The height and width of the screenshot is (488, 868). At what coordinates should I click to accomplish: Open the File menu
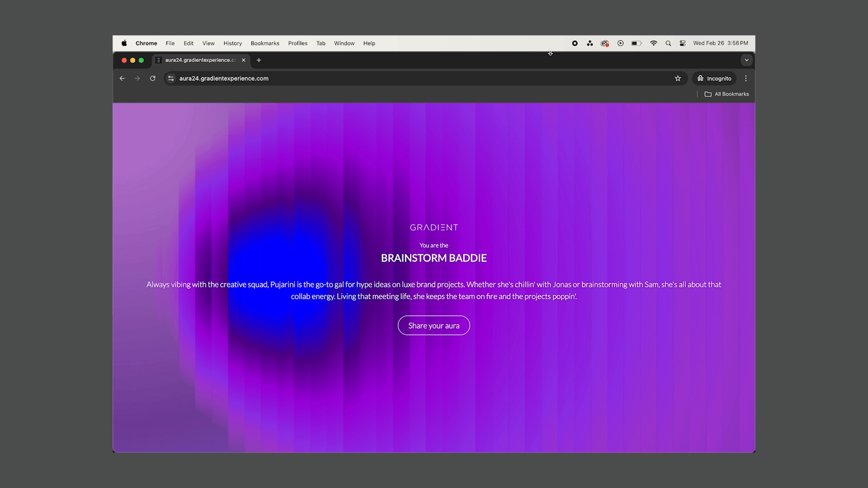click(x=170, y=43)
